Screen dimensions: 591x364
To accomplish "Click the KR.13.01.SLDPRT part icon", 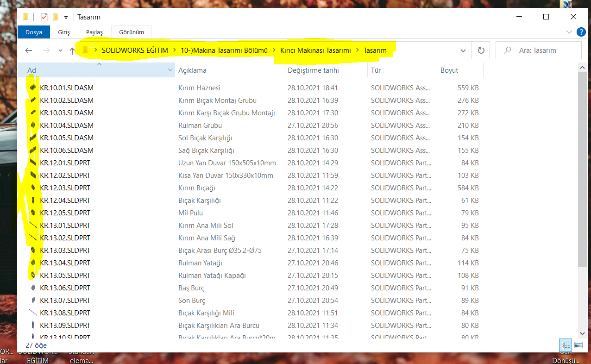I will (32, 225).
